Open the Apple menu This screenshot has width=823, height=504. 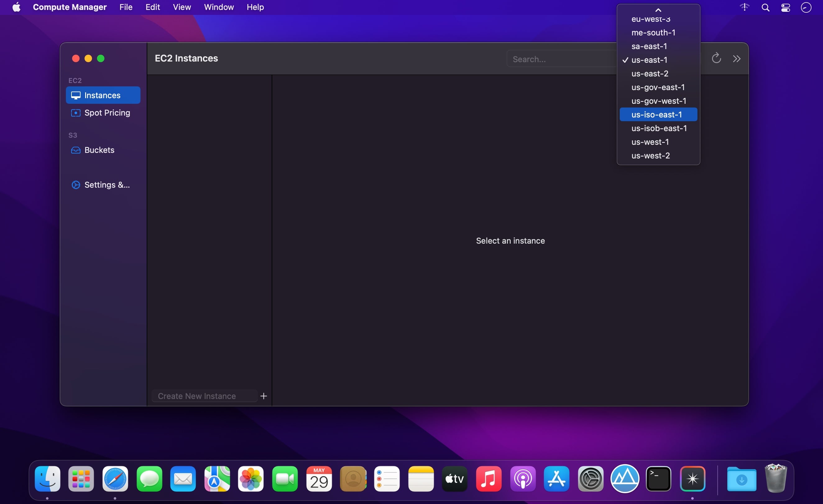pyautogui.click(x=16, y=7)
